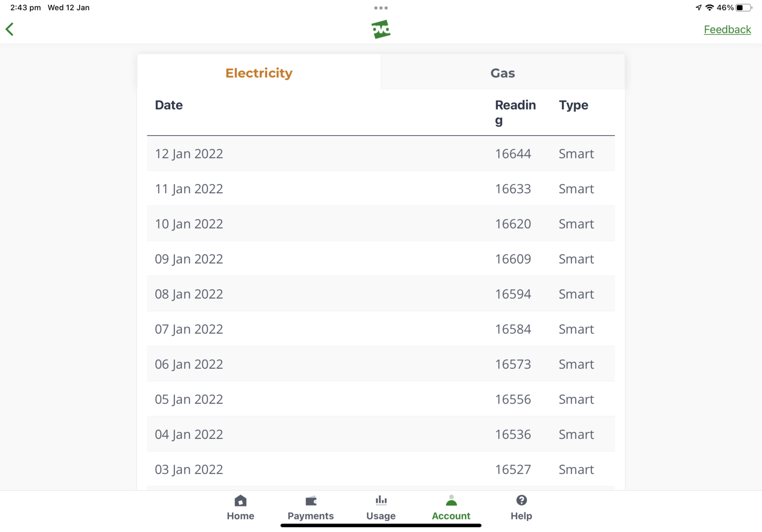Tap the Wi-Fi status icon
Screen dimensions: 762x532
(x=710, y=8)
